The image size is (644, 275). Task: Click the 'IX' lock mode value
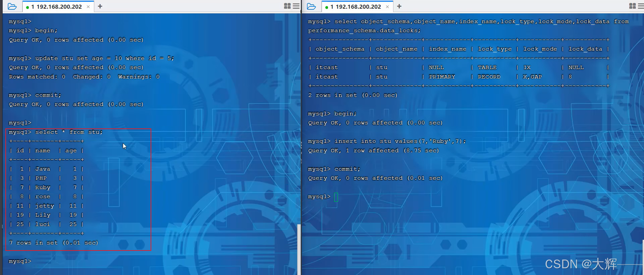pos(527,67)
